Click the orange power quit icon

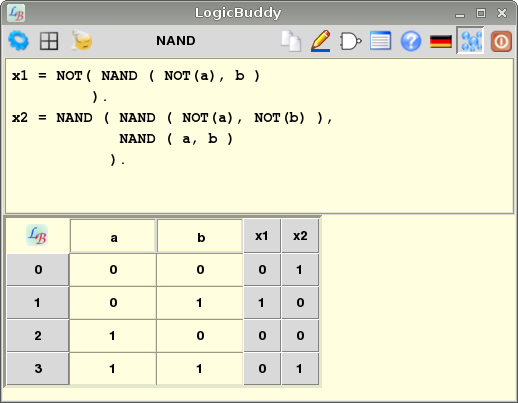pyautogui.click(x=501, y=41)
